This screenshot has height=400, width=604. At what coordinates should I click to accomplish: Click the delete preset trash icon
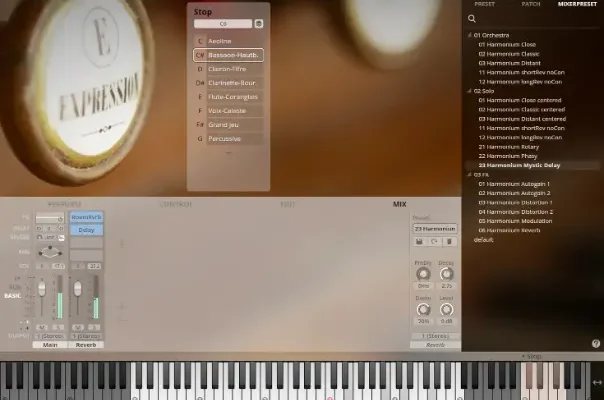[x=449, y=242]
